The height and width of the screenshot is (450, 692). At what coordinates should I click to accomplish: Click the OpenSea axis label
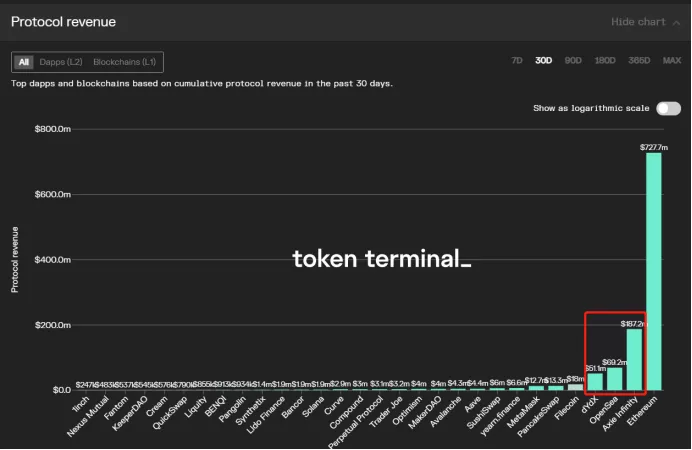coord(603,410)
